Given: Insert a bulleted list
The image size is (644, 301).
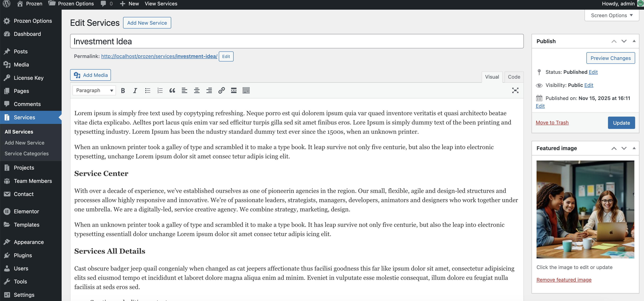Looking at the screenshot, I should (x=148, y=90).
